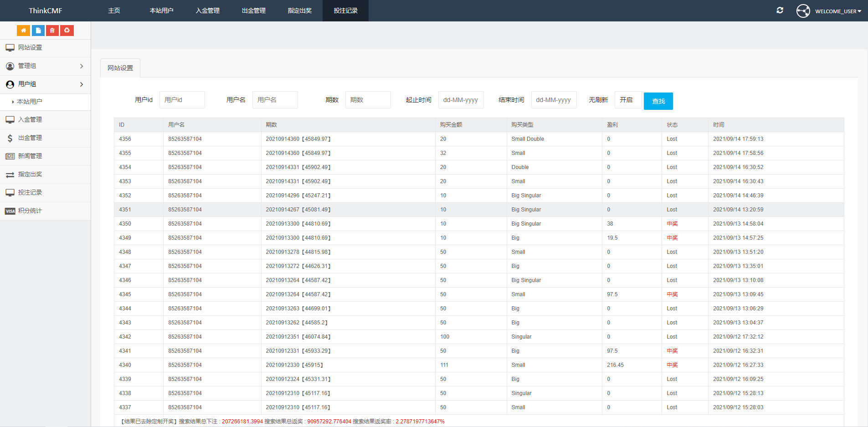Open 新闻管理 news icon in the sidebar
868x427 pixels.
(x=30, y=156)
